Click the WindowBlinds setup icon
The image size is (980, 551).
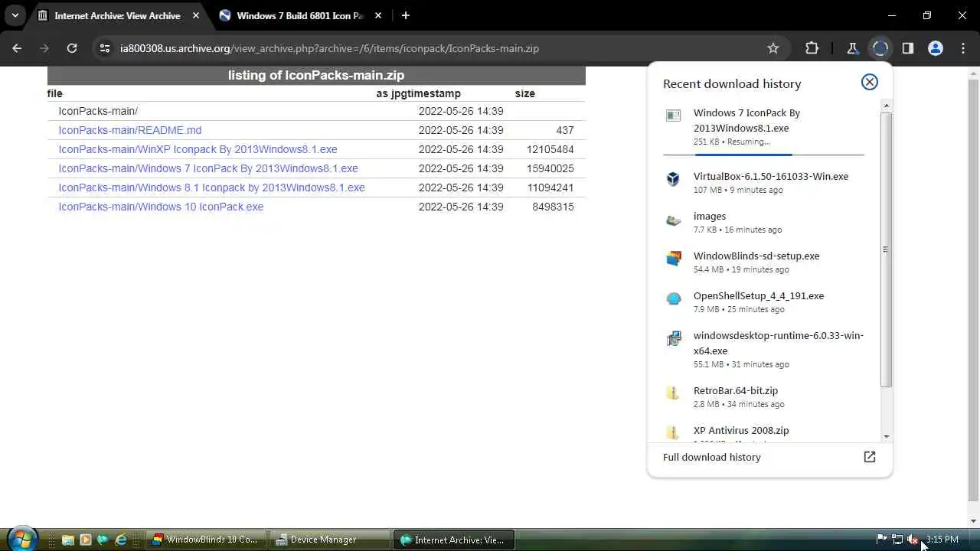click(673, 259)
